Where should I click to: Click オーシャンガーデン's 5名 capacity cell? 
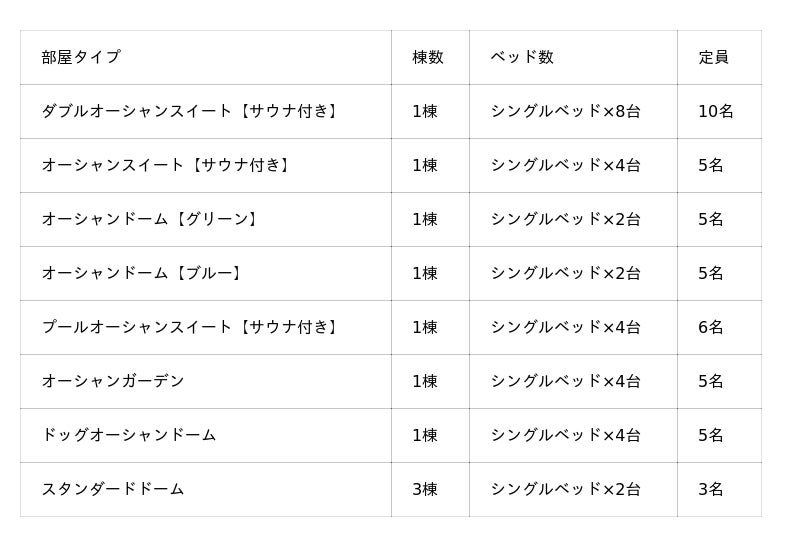(x=711, y=381)
